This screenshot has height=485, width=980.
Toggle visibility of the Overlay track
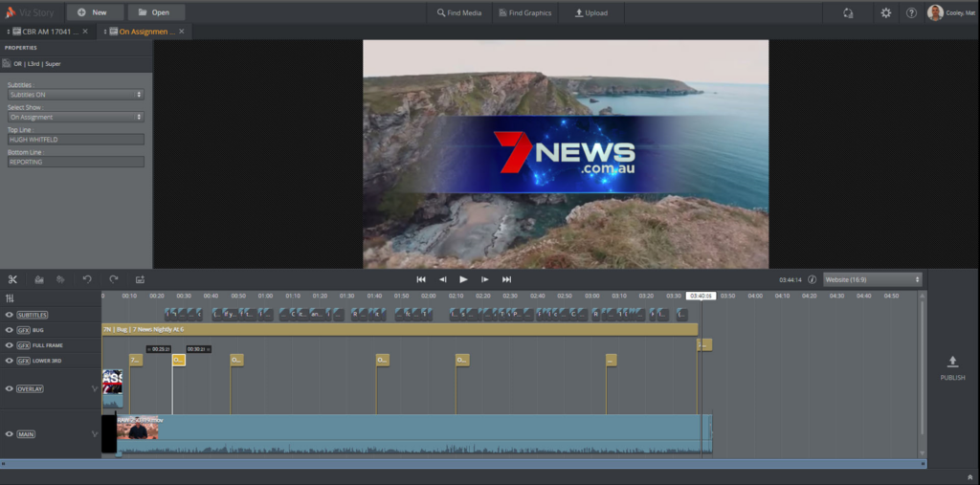pos(10,388)
